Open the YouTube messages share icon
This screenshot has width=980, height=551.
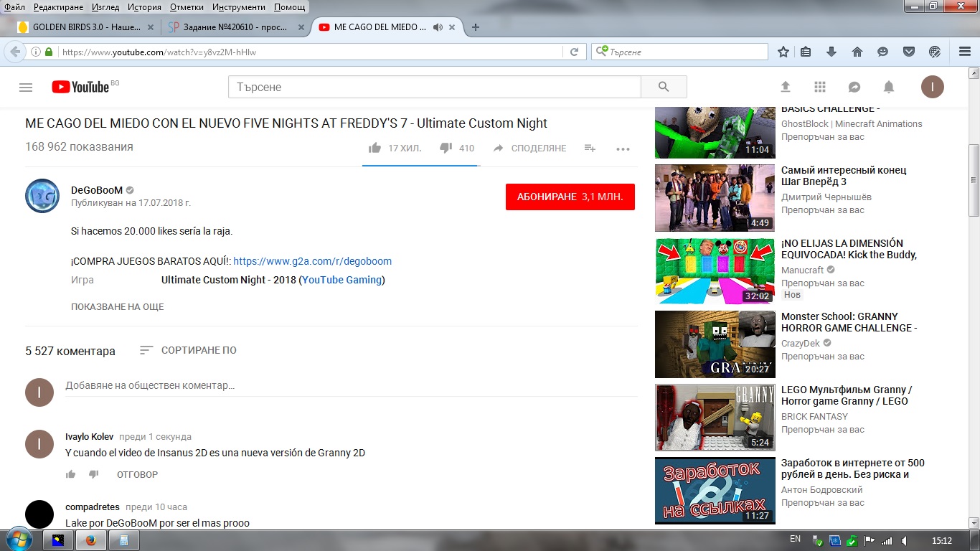coord(854,87)
